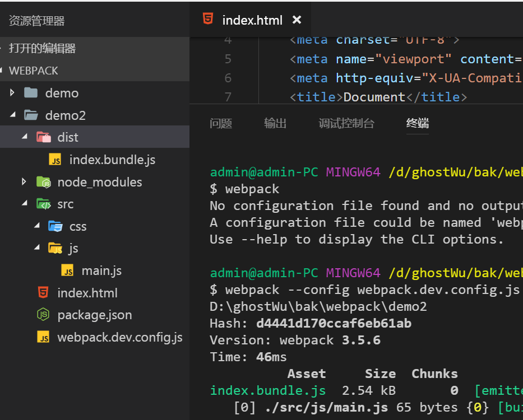This screenshot has width=523, height=420.
Task: Click line number 5 in the editor
Action: [x=228, y=59]
